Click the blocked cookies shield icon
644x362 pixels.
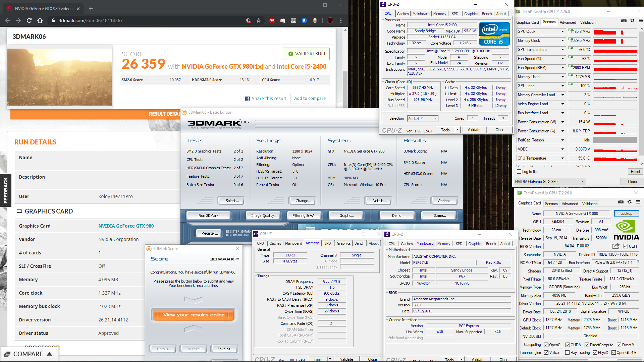coord(248,20)
